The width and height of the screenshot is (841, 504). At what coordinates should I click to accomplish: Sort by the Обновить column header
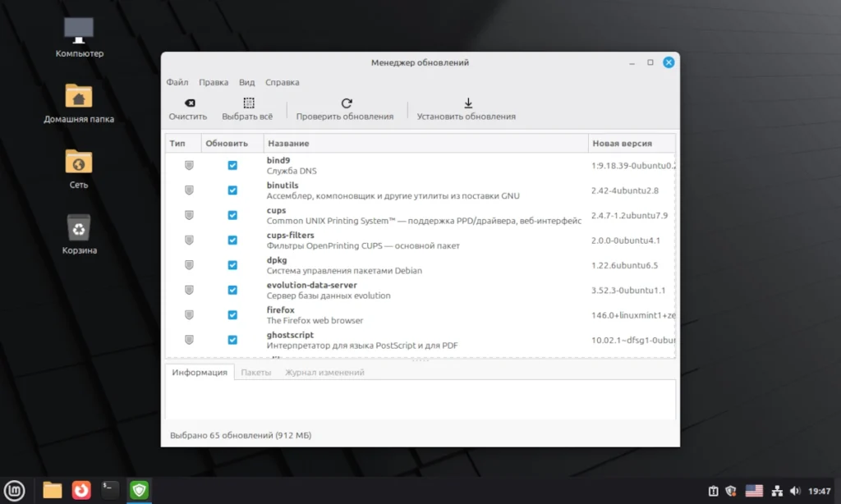pos(232,143)
